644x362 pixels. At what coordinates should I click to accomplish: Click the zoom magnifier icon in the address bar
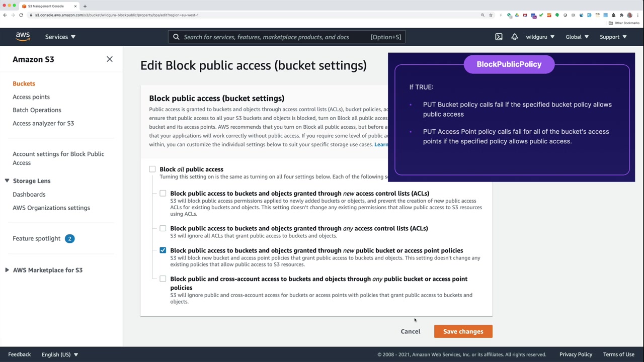(482, 15)
